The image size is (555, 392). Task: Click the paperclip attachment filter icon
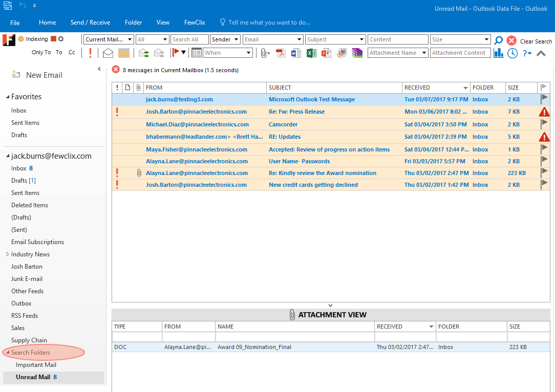click(x=264, y=53)
